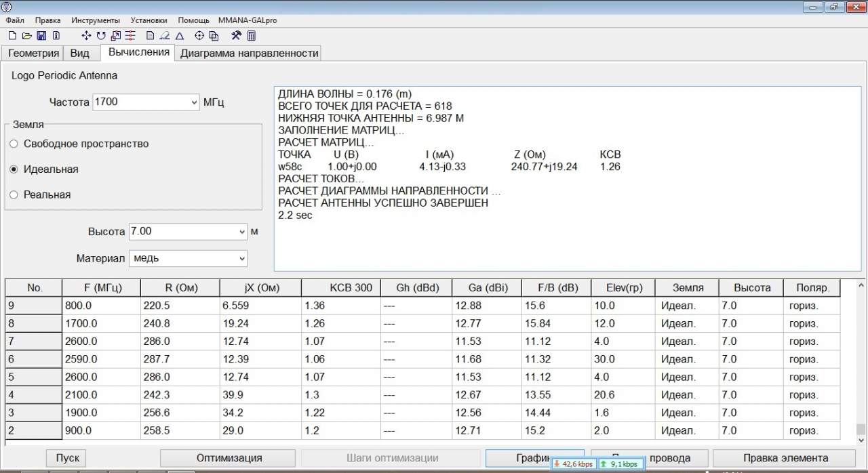
Task: Click the four-arrow move icon
Action: coord(86,36)
